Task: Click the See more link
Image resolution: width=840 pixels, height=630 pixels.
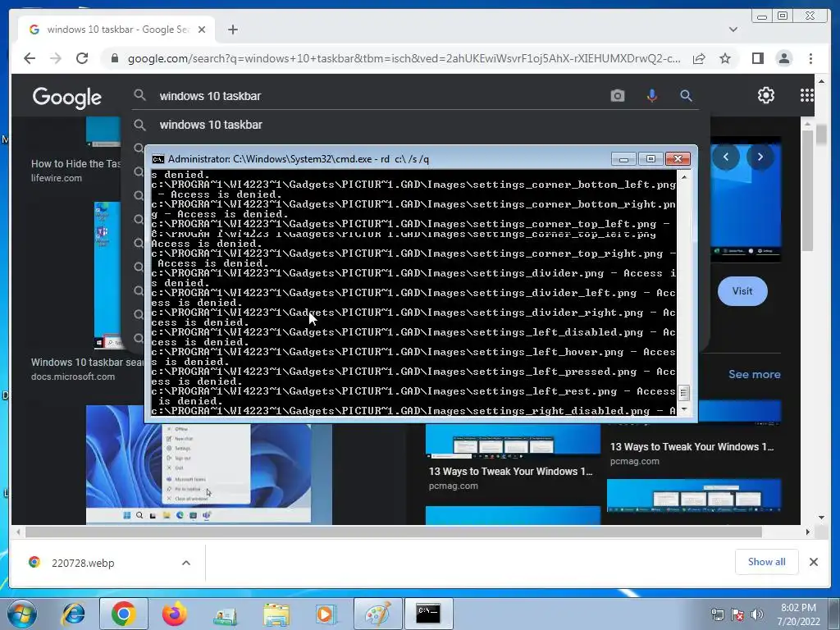Action: [754, 374]
